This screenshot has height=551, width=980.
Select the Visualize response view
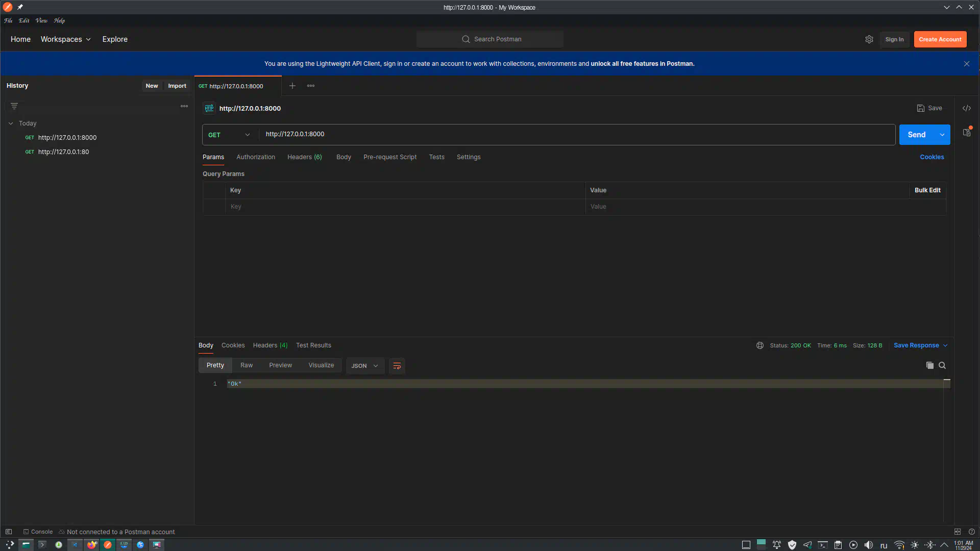tap(321, 365)
